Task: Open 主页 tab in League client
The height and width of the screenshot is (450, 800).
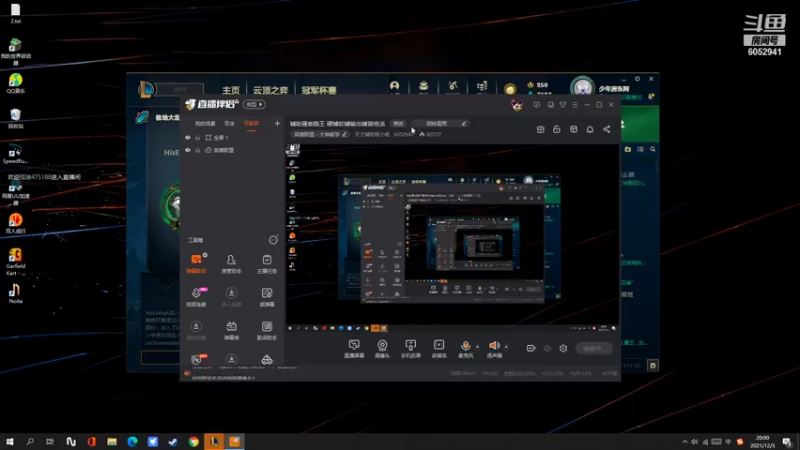Action: pyautogui.click(x=231, y=90)
